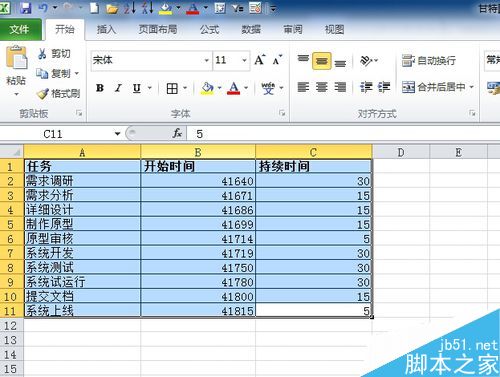Select column D header

(x=401, y=152)
